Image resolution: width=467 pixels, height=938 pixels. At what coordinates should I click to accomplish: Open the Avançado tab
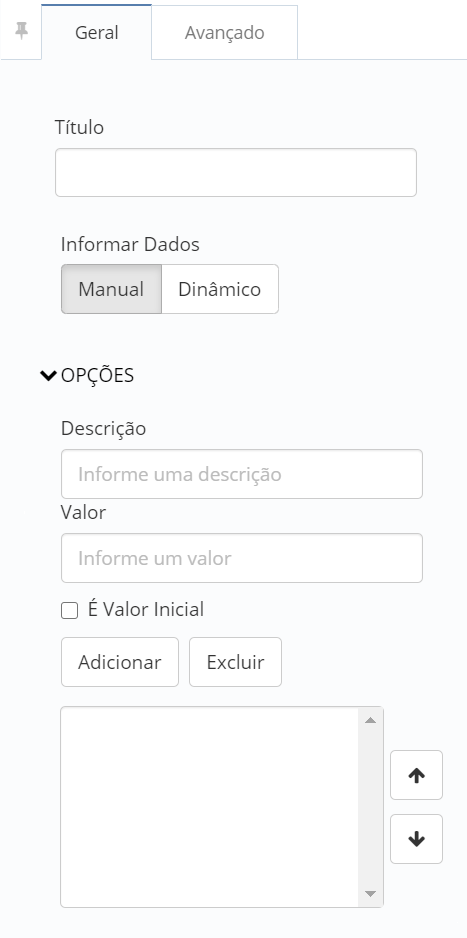tap(224, 32)
